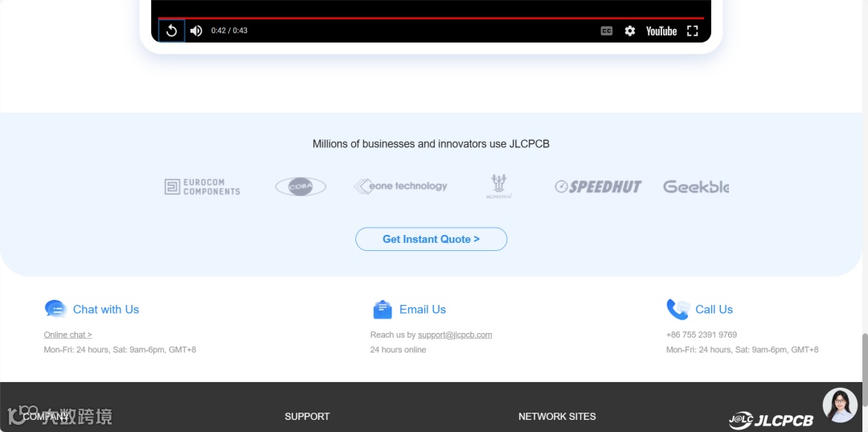This screenshot has width=868, height=432.
Task: Enter fullscreen mode on video player
Action: [693, 31]
